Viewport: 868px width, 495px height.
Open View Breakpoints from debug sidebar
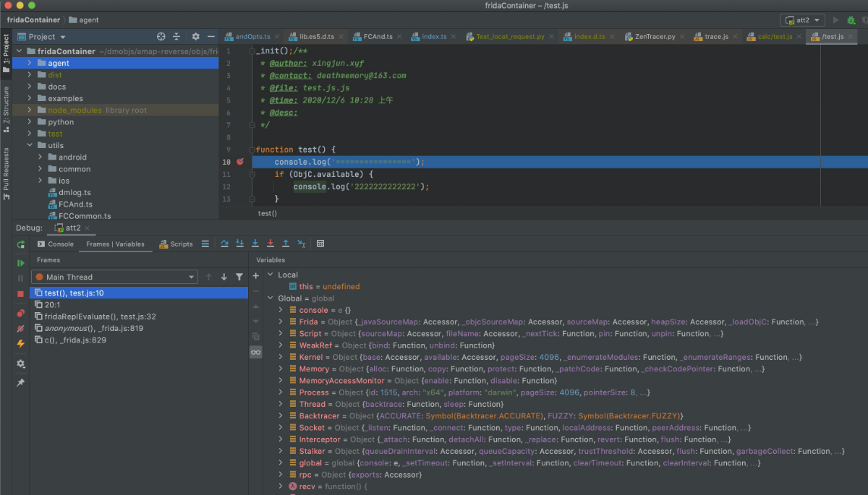[20, 313]
